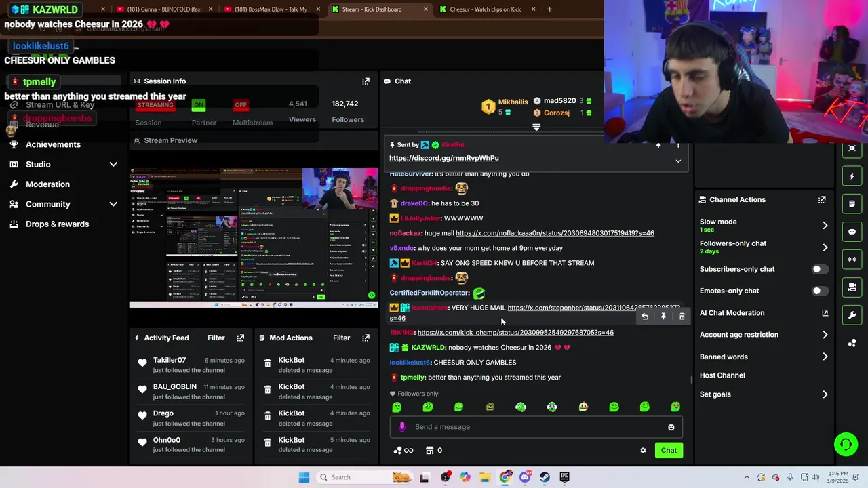Open the document notes icon in right sidebar
The image size is (868, 488).
[852, 203]
